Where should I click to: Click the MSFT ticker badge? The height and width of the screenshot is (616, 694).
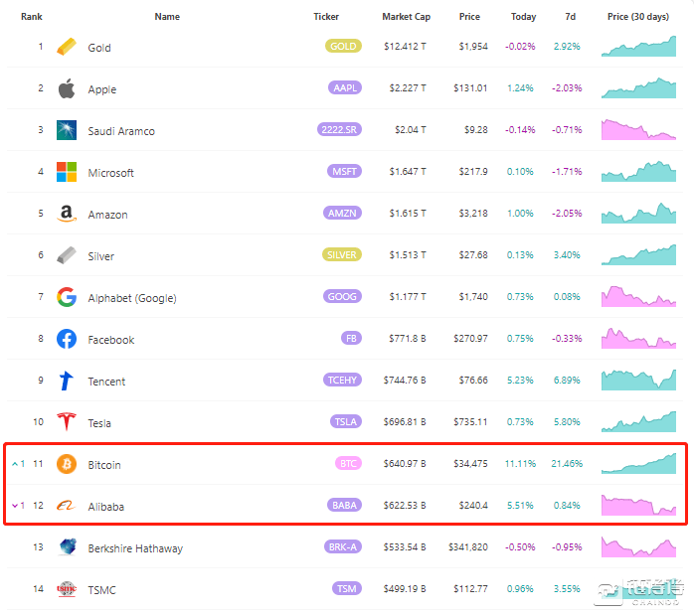click(344, 171)
